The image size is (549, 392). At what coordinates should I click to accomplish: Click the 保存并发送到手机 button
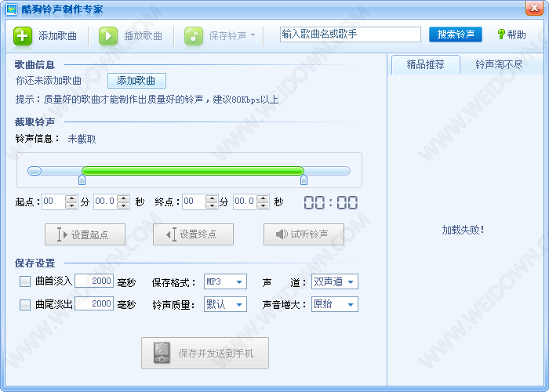tap(205, 353)
